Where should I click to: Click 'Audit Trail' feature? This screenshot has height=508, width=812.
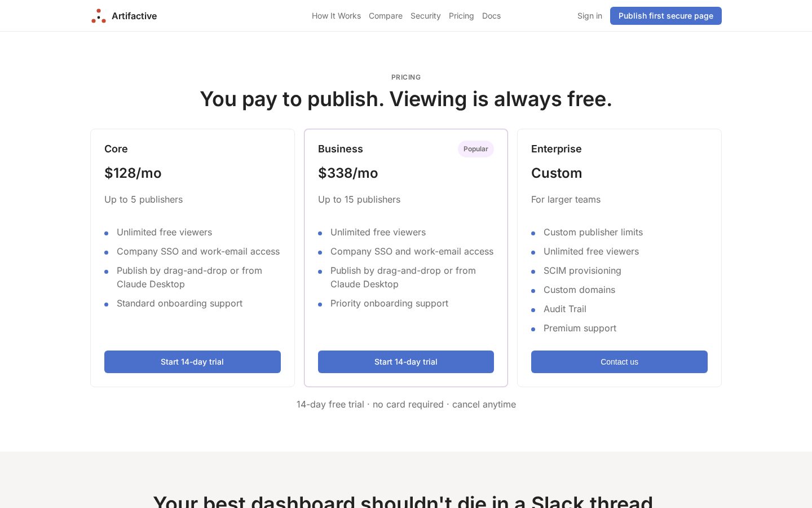click(x=565, y=309)
